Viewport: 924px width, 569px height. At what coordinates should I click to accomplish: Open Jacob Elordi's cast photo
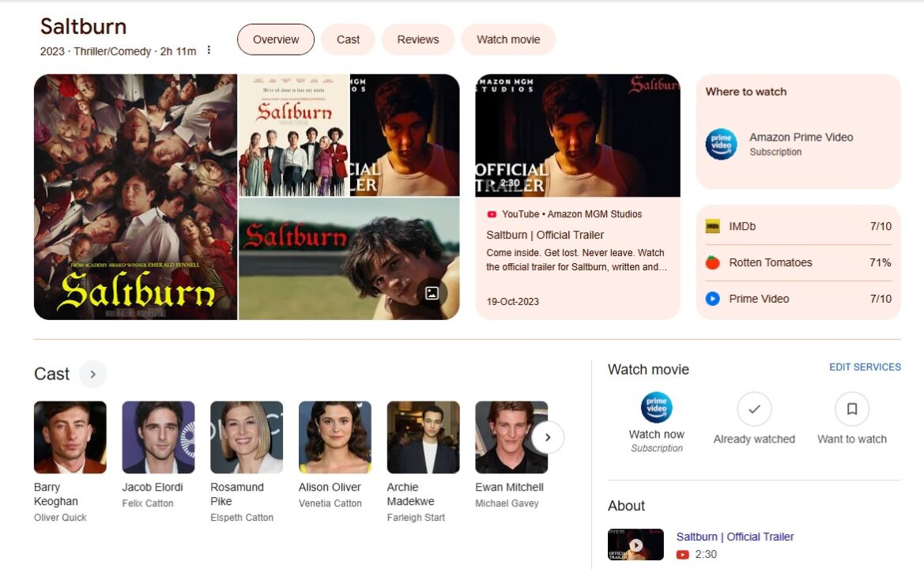[159, 438]
